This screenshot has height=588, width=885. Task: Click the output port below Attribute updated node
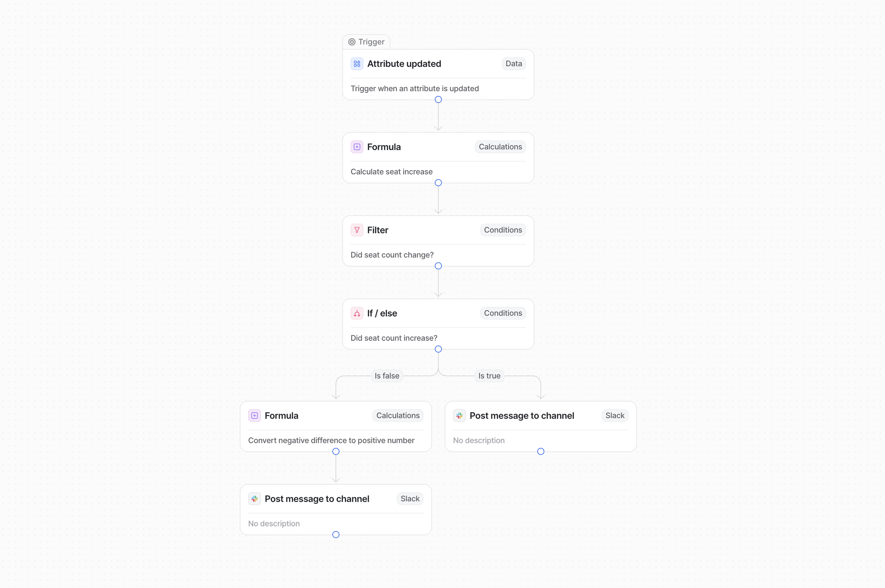438,100
